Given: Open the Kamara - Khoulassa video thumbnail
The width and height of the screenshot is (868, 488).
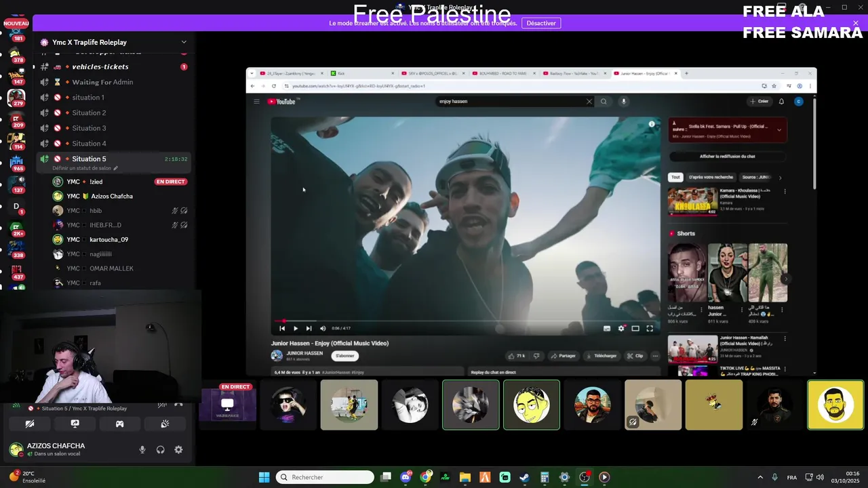Looking at the screenshot, I should (x=692, y=201).
